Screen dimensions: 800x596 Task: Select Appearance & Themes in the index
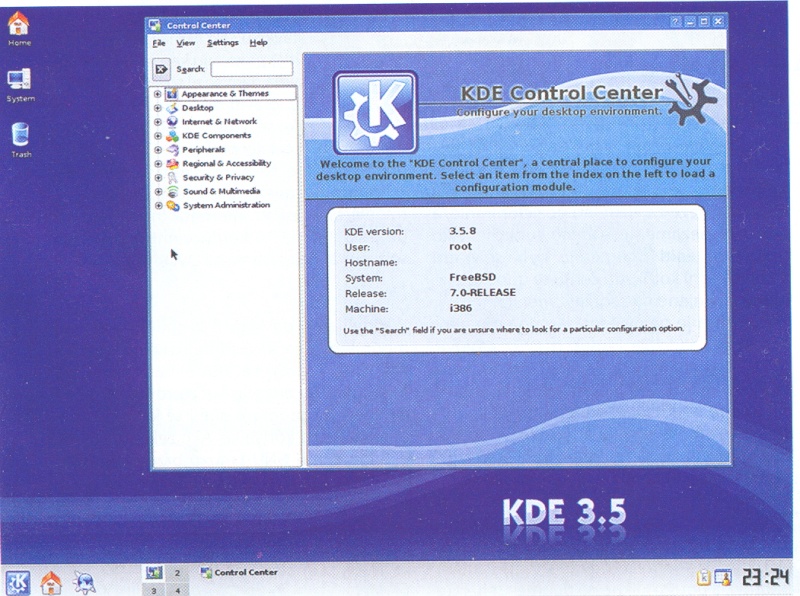pos(225,94)
